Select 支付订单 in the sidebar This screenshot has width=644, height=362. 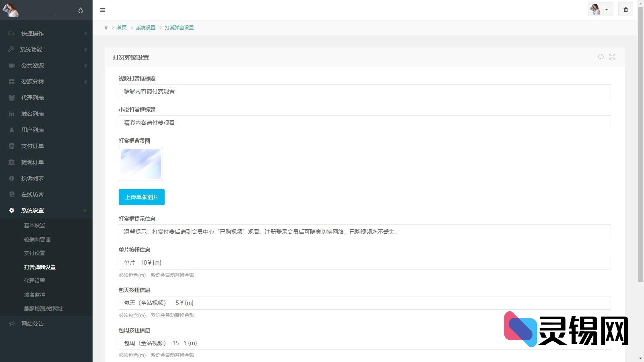click(x=32, y=146)
